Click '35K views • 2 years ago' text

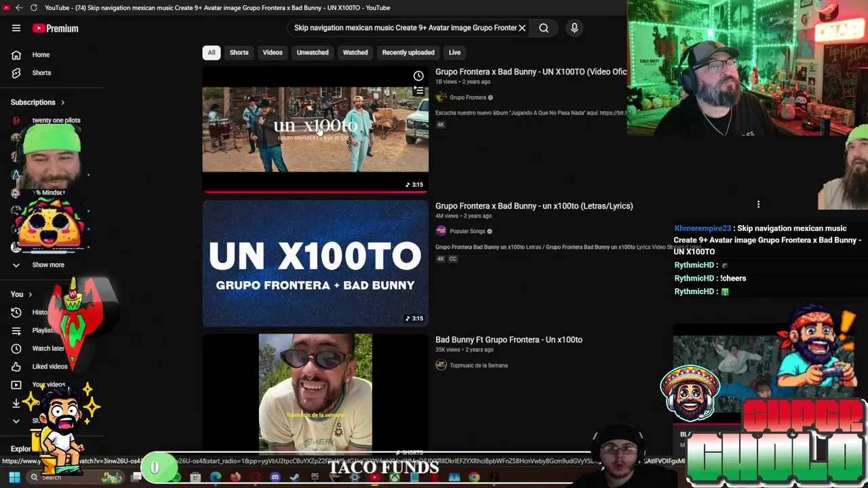coord(464,350)
